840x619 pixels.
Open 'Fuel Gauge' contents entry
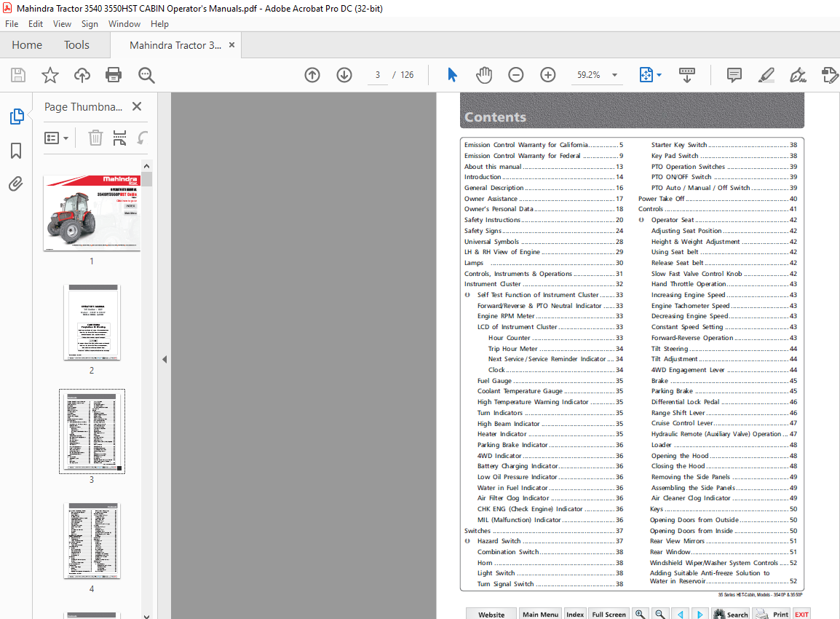pos(550,381)
